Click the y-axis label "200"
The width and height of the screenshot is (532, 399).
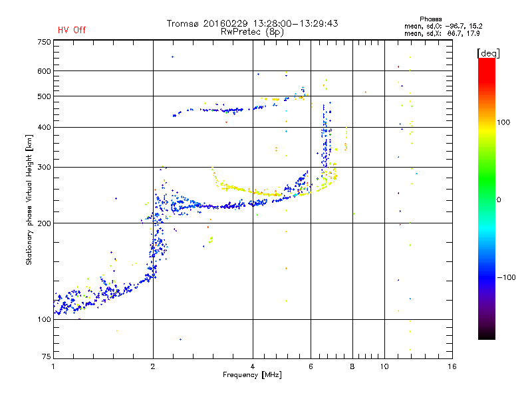point(44,223)
